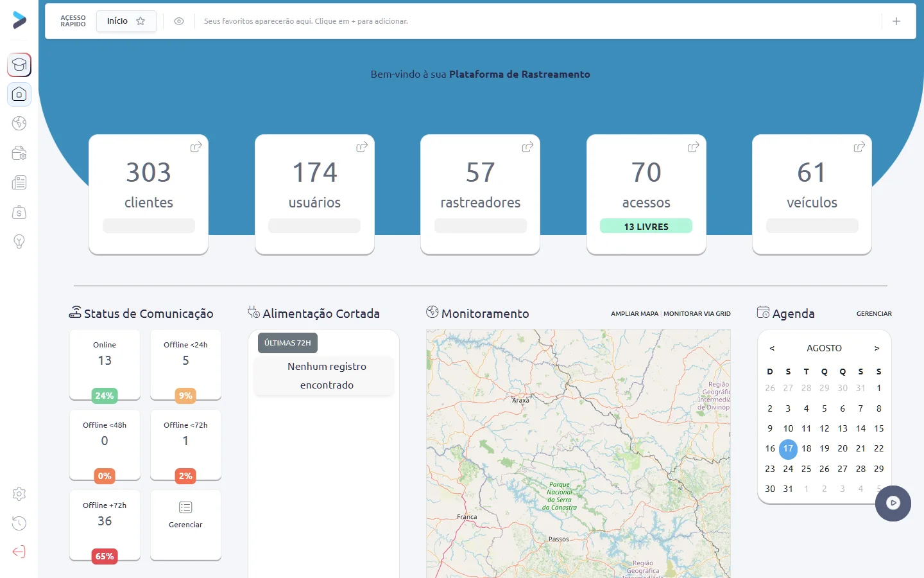The width and height of the screenshot is (924, 578).
Task: Go to previous month in Agenda
Action: pyautogui.click(x=772, y=348)
